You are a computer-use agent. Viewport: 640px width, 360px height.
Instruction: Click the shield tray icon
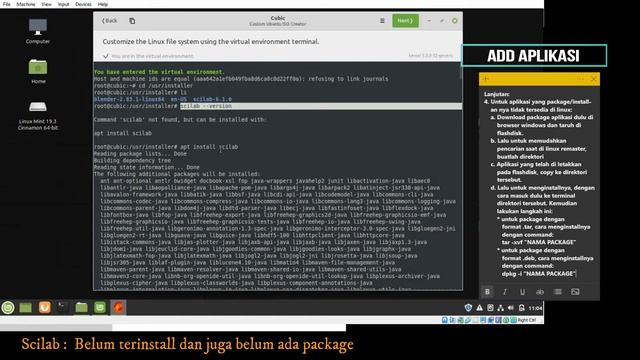[468, 308]
